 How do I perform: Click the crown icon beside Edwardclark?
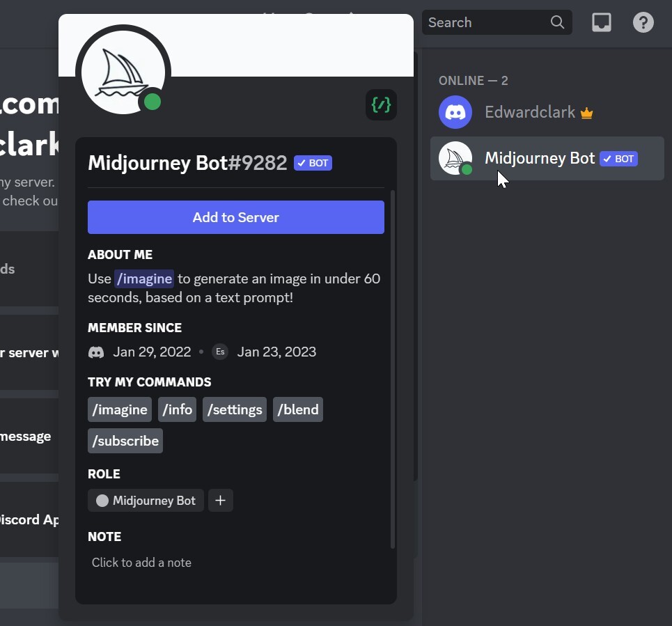(586, 113)
